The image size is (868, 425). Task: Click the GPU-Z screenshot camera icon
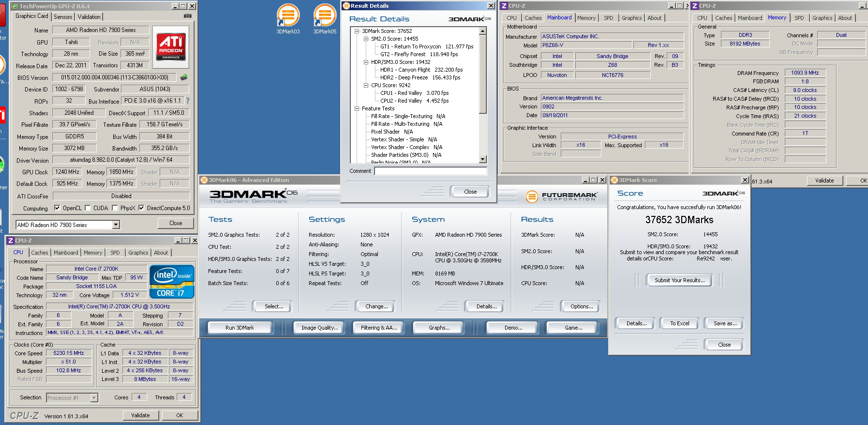point(188,16)
